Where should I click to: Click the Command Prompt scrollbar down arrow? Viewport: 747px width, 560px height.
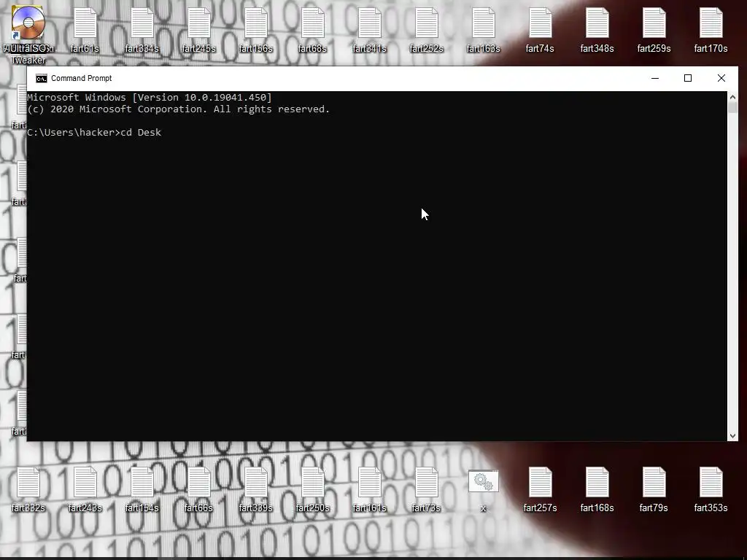click(732, 436)
